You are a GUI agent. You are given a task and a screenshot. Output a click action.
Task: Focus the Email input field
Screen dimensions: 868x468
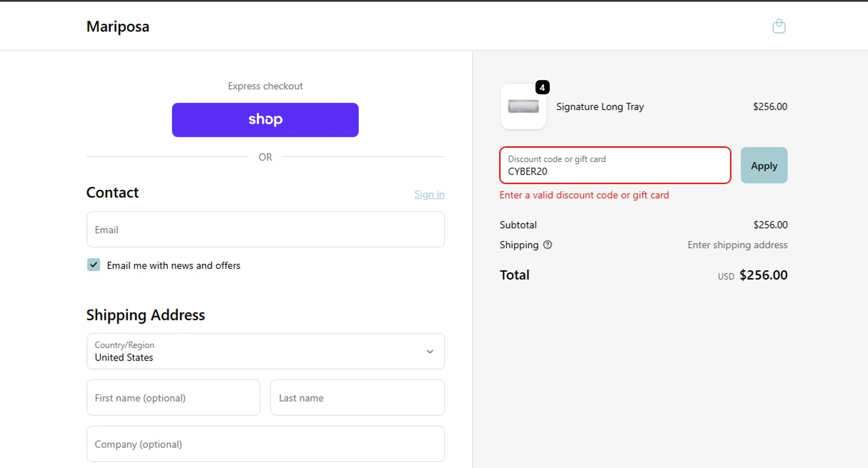coord(266,230)
